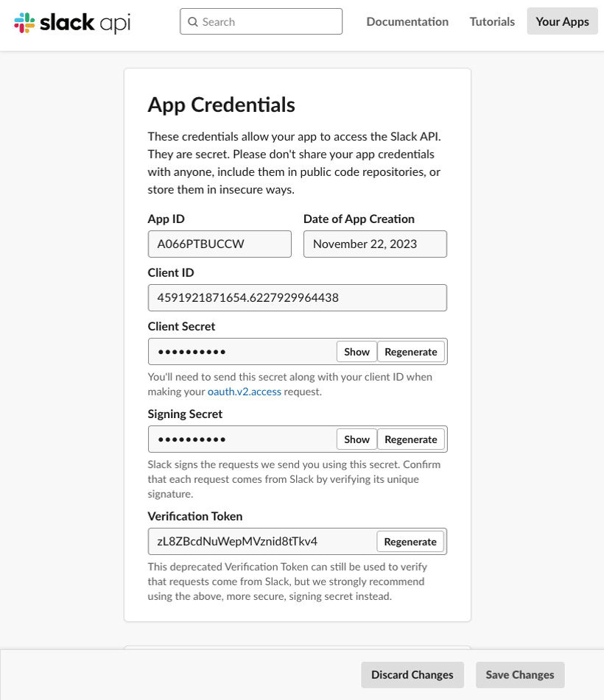Click the Slack logo icon
604x700 pixels.
point(24,22)
